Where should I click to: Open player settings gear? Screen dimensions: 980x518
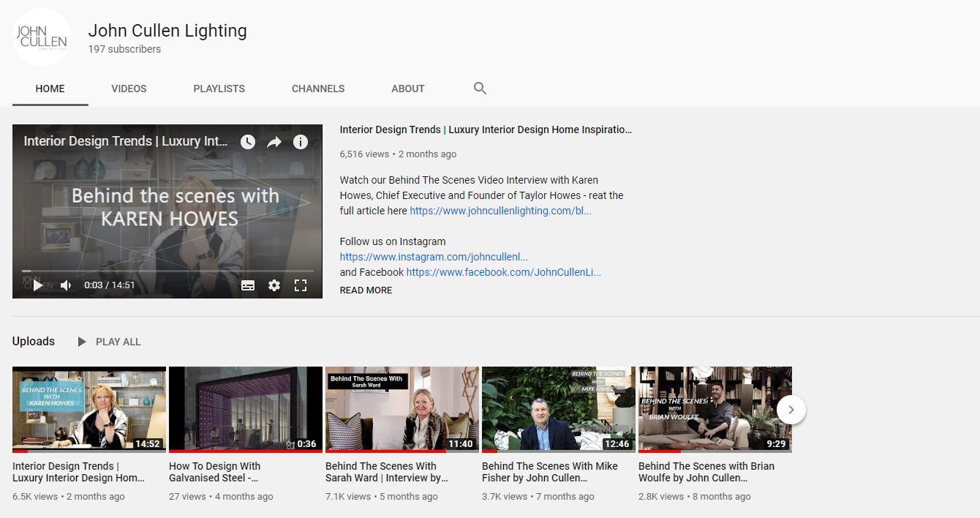coord(274,285)
